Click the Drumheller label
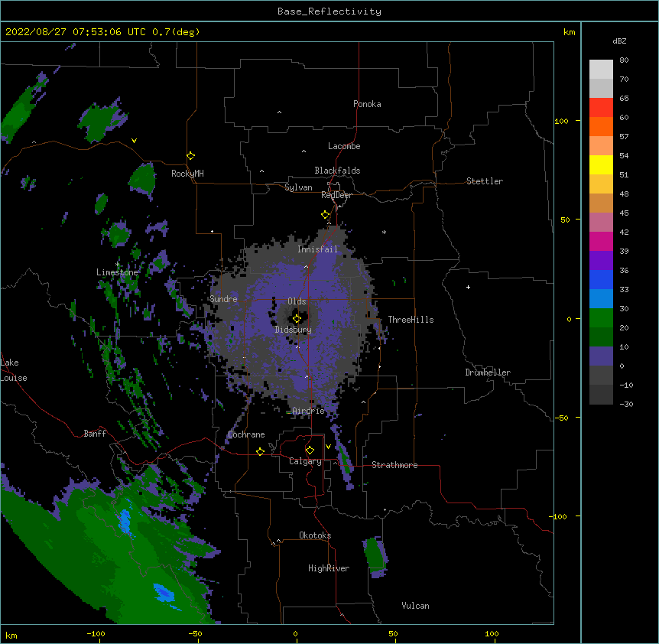Viewport: 659px width, 644px height. pyautogui.click(x=488, y=372)
